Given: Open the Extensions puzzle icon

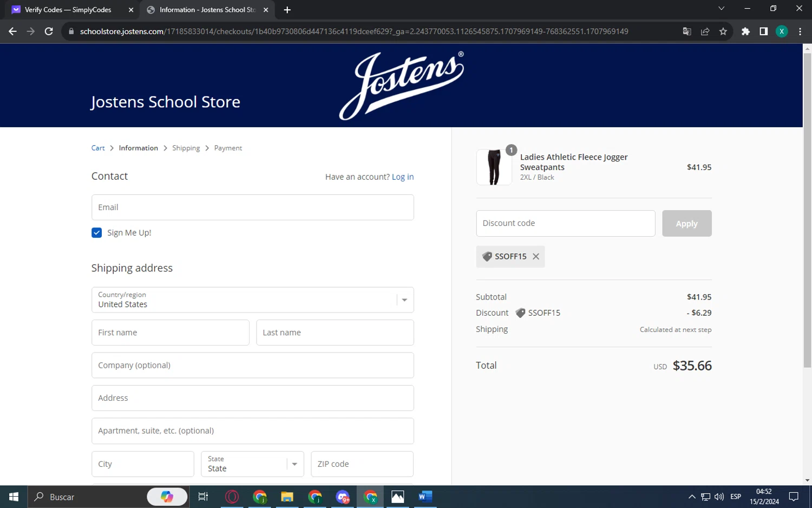Looking at the screenshot, I should point(745,31).
